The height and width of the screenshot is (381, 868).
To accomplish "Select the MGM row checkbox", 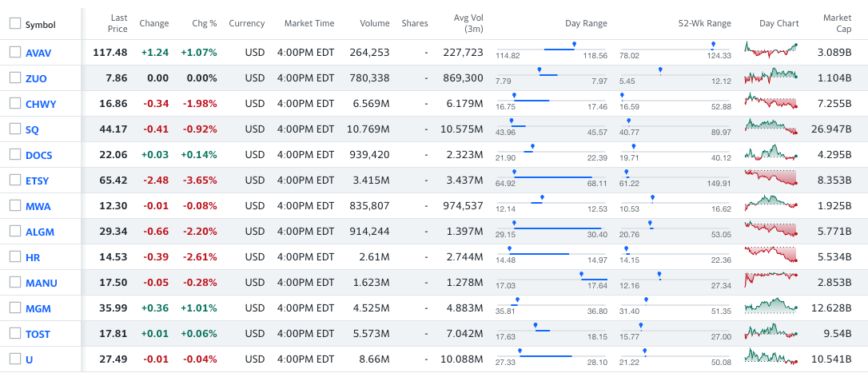I will click(x=15, y=308).
